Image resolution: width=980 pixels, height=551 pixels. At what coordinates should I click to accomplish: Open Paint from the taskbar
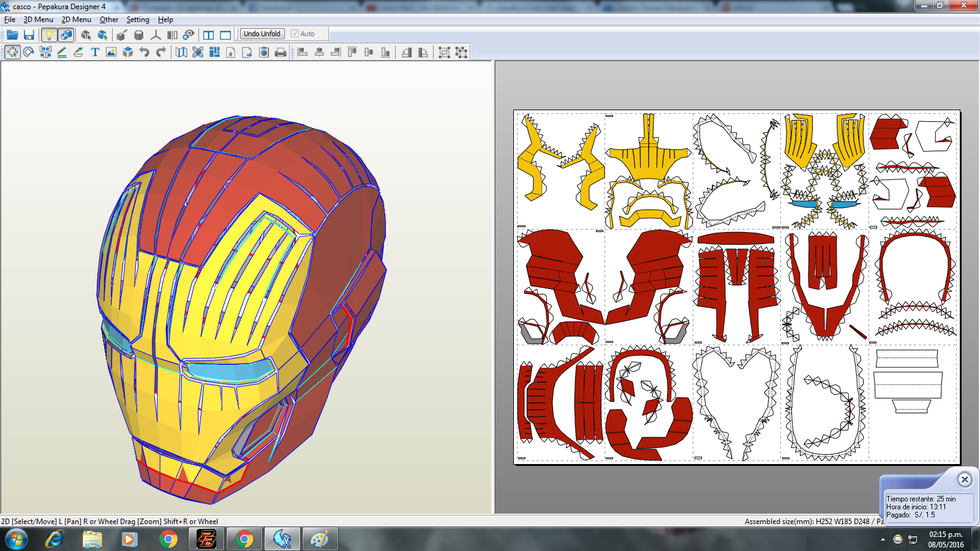click(319, 539)
